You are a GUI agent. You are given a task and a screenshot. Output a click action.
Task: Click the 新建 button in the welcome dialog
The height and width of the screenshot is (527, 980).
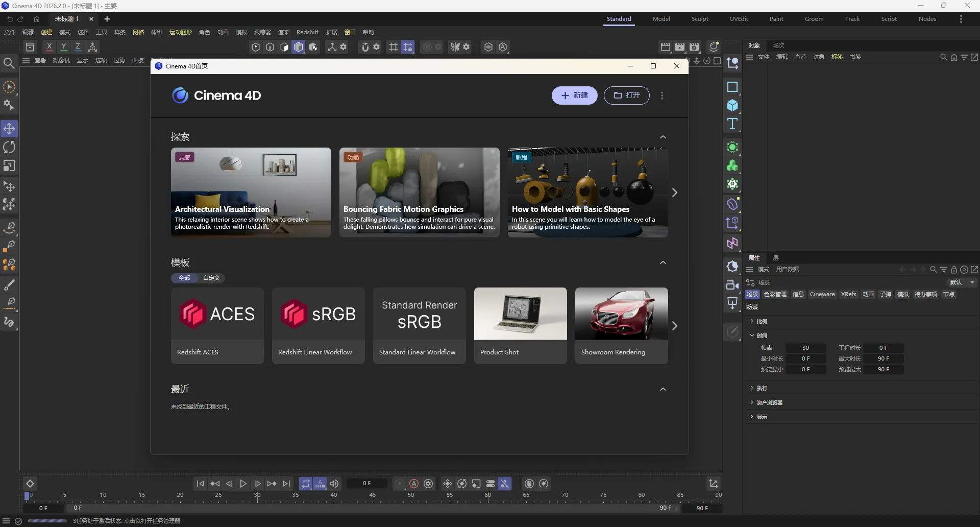[x=575, y=95]
